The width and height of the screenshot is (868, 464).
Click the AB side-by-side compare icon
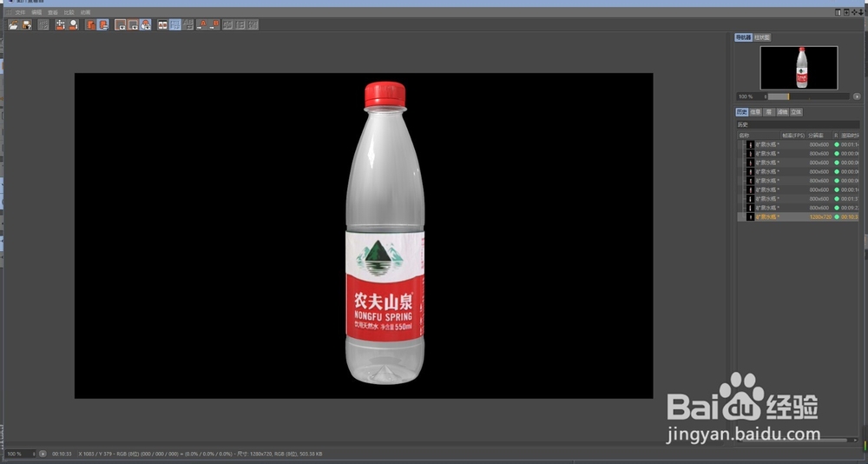coord(163,24)
